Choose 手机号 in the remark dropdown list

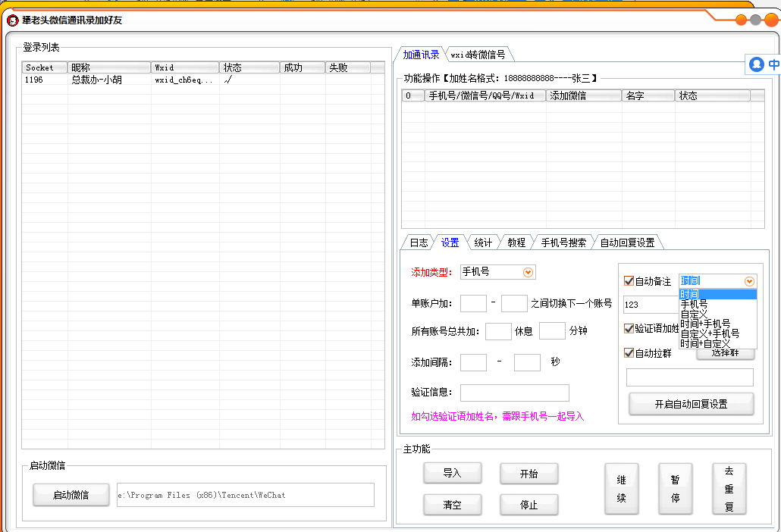pyautogui.click(x=718, y=304)
